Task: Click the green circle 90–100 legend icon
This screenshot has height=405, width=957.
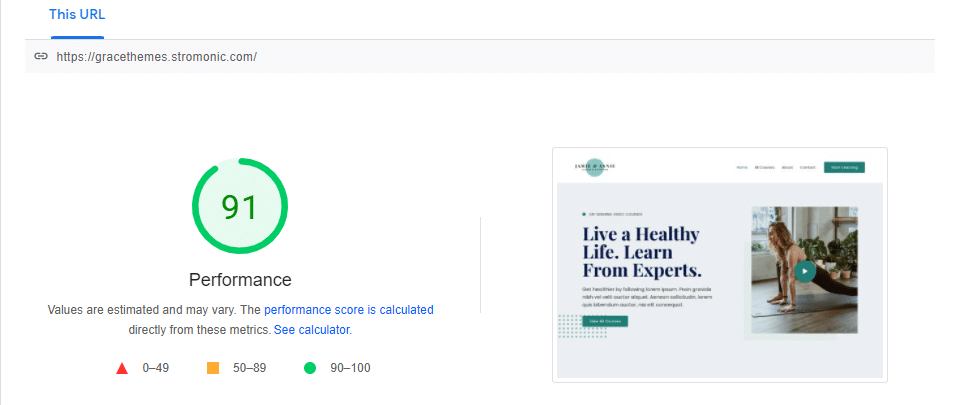Action: [310, 368]
